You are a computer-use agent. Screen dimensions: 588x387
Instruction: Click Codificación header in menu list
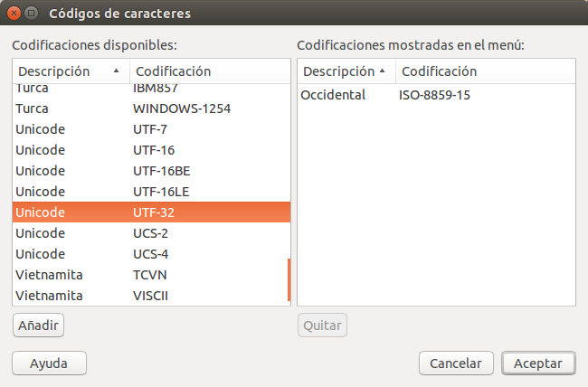484,71
